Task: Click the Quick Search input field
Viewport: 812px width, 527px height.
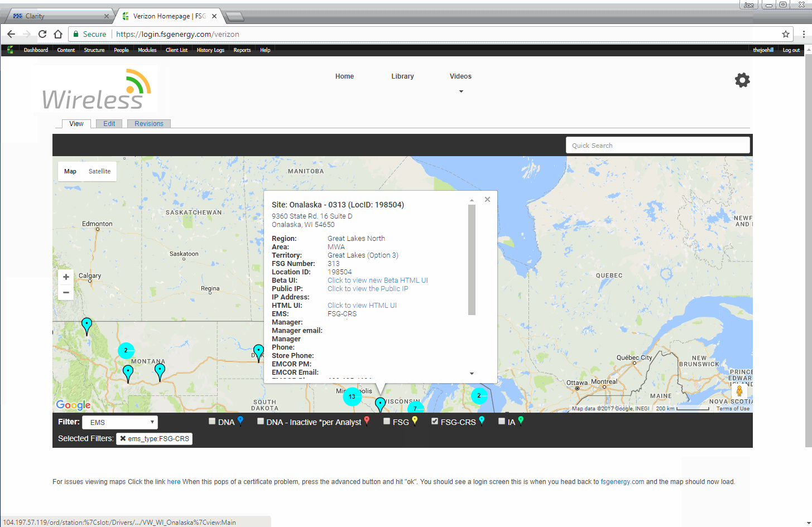Action: click(x=657, y=146)
